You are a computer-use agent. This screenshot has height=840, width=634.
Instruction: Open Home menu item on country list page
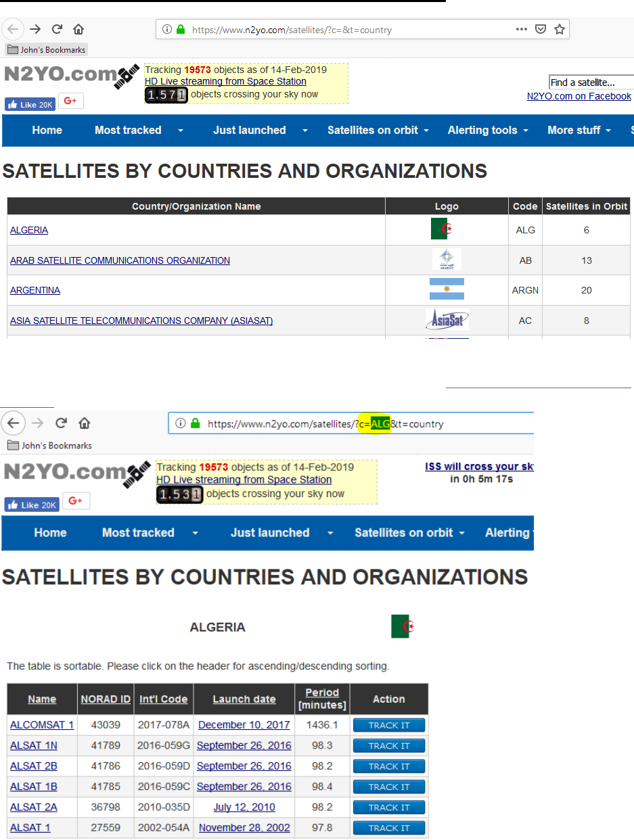tap(47, 130)
